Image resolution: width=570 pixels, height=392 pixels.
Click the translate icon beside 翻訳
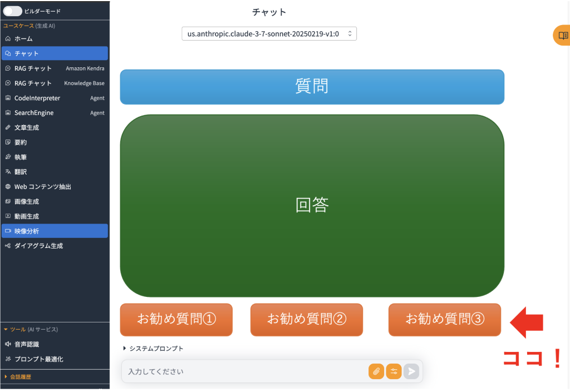pyautogui.click(x=8, y=172)
